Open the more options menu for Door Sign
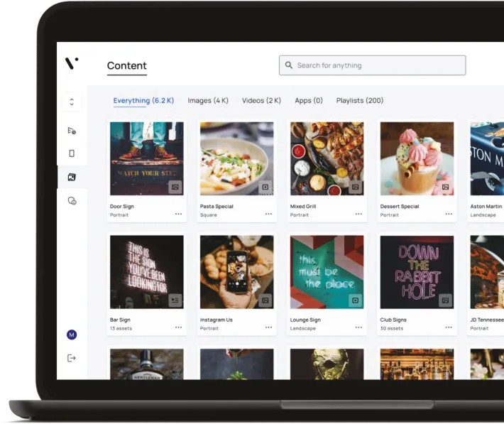 178,214
